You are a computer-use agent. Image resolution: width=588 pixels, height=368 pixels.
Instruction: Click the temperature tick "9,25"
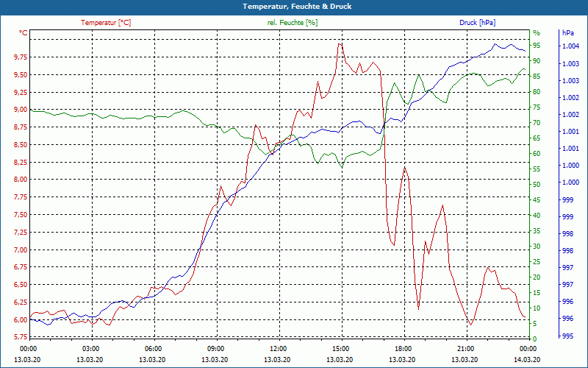(x=21, y=92)
